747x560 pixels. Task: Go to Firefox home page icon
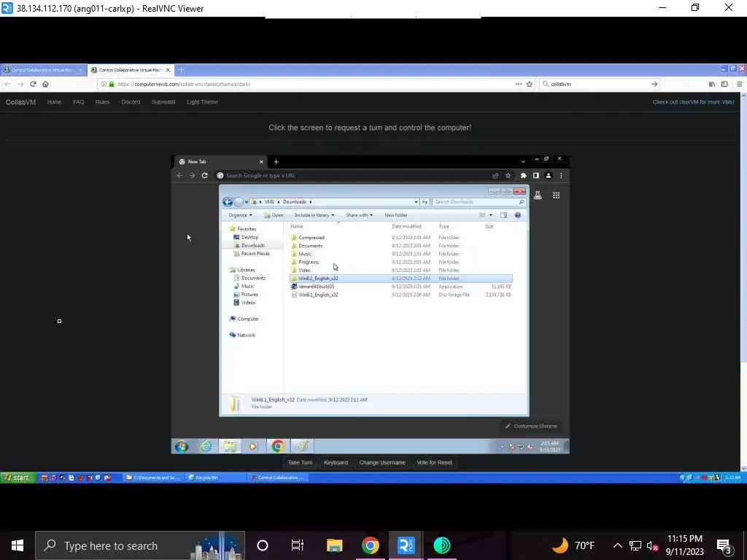click(x=46, y=85)
